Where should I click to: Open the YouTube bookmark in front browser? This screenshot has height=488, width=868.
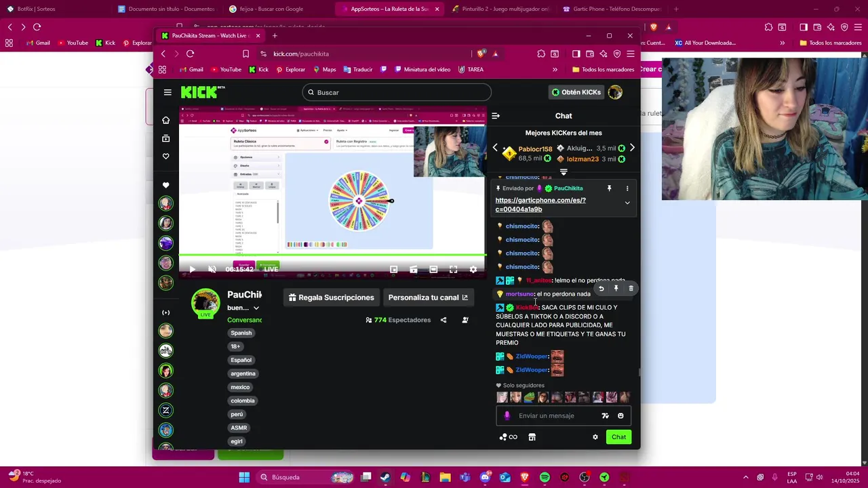pos(226,69)
